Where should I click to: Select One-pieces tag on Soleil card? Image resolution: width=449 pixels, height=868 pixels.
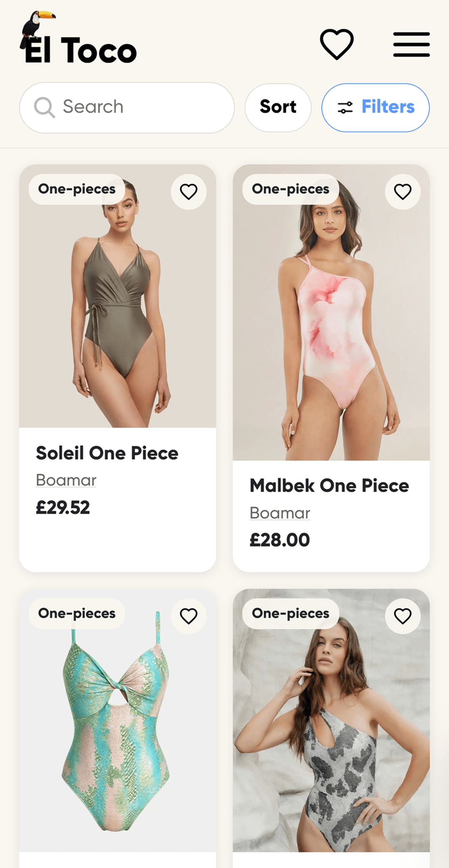coord(77,189)
